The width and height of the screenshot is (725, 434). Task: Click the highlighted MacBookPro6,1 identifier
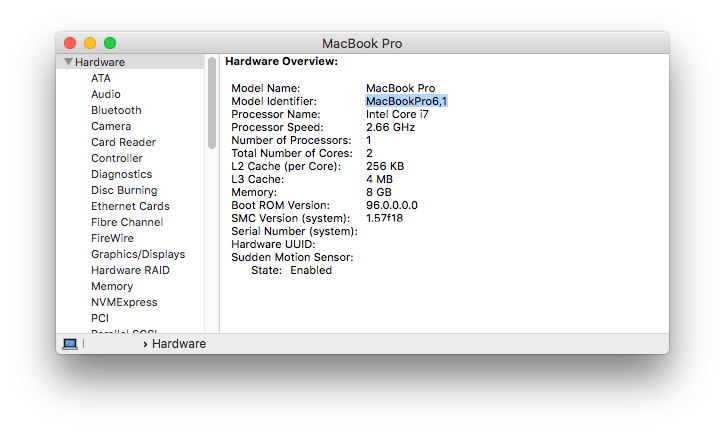406,101
